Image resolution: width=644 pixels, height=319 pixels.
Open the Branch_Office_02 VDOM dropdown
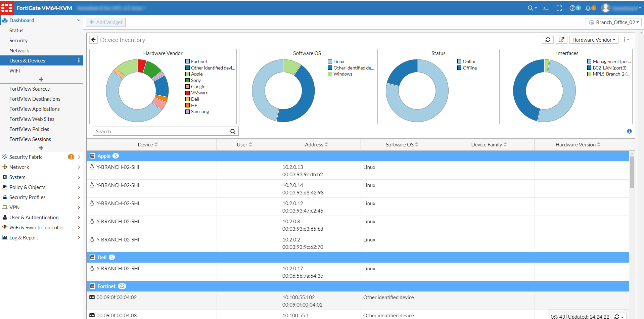pos(613,22)
